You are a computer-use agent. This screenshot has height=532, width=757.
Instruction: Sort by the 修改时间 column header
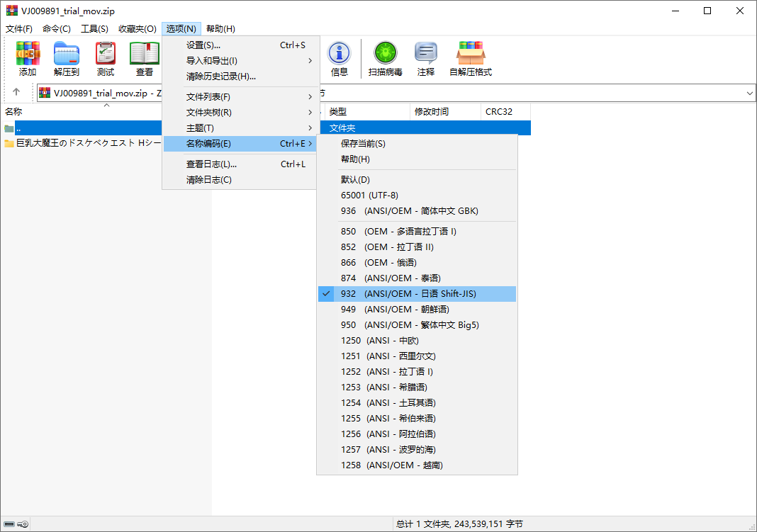(x=432, y=112)
